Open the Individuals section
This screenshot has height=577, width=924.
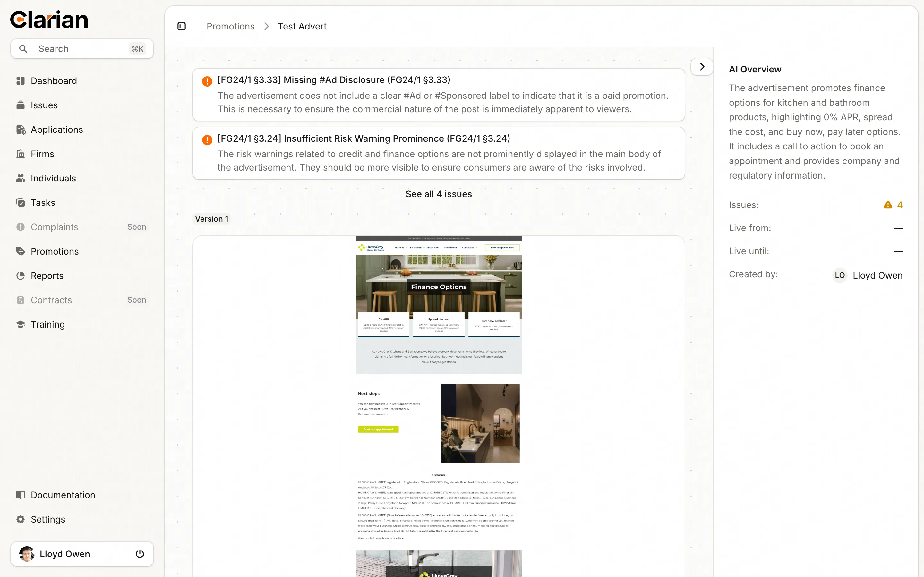(x=53, y=178)
